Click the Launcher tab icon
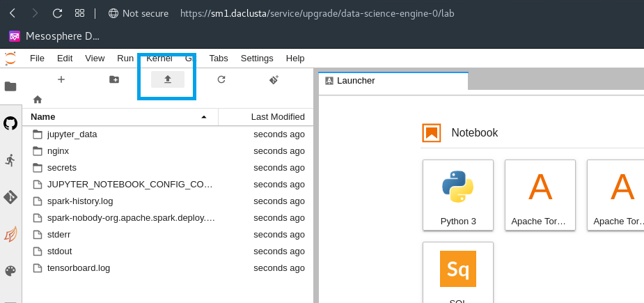The width and height of the screenshot is (644, 303). 329,81
